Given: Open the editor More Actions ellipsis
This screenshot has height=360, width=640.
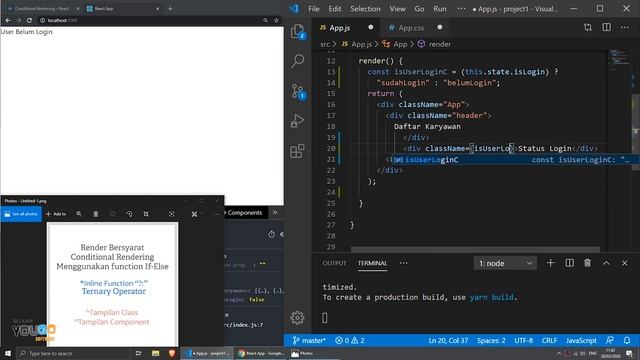Looking at the screenshot, I should (x=625, y=27).
